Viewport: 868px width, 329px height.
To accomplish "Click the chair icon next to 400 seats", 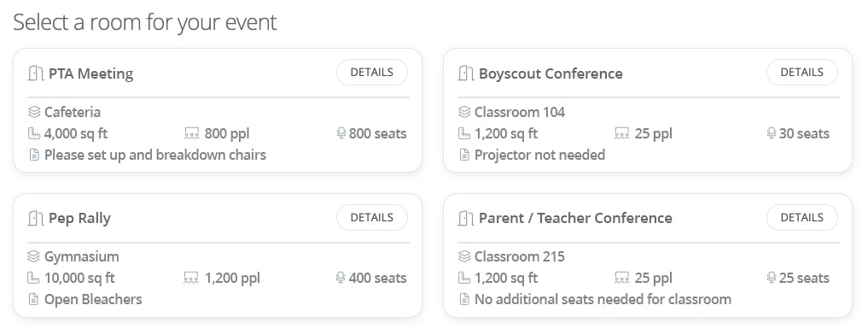I will coord(341,278).
